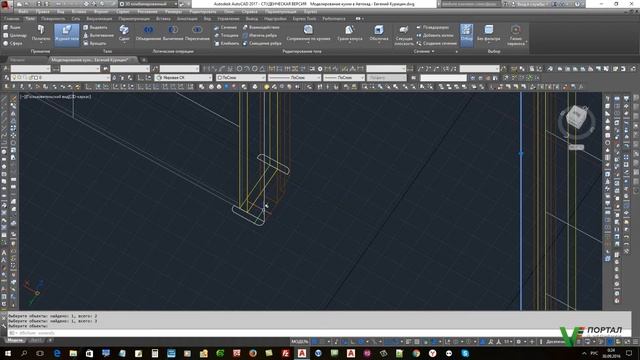Click the Взаимодействие (Interfere) tool
Viewport: 640px width, 360px height.
coord(261,27)
